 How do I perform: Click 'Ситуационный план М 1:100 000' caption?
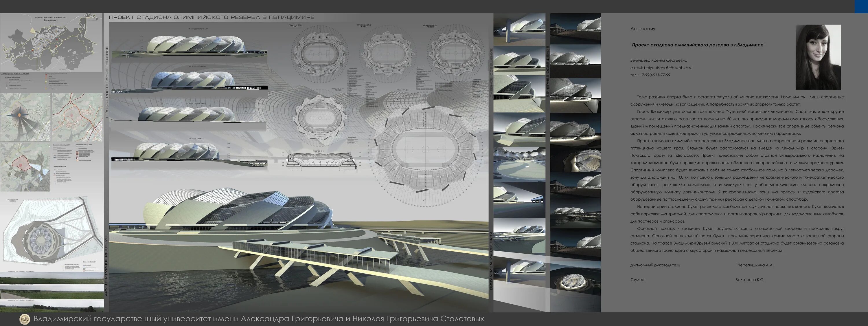(14, 74)
